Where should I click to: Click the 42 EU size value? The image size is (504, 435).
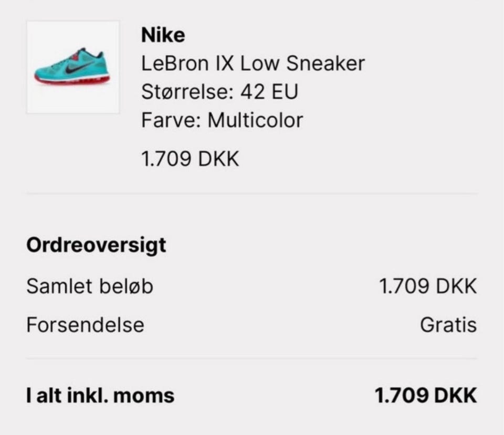(x=269, y=92)
